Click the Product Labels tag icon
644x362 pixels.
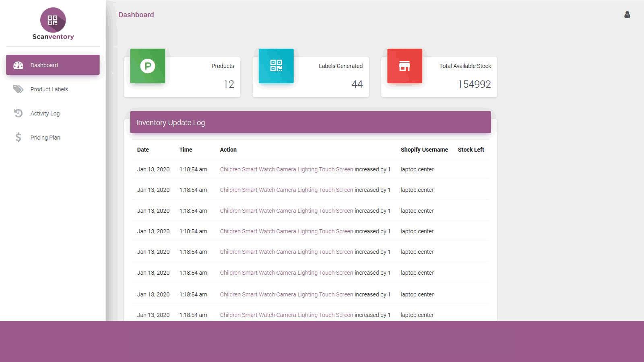[18, 89]
